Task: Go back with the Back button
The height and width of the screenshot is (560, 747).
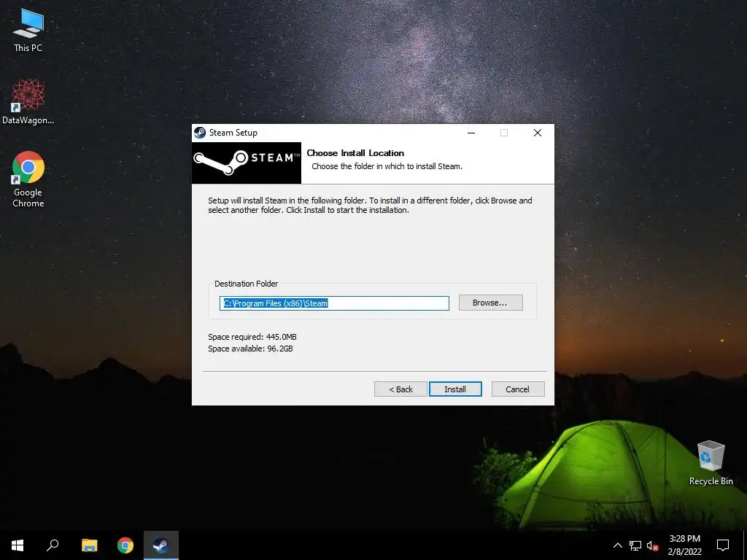Action: (x=400, y=389)
